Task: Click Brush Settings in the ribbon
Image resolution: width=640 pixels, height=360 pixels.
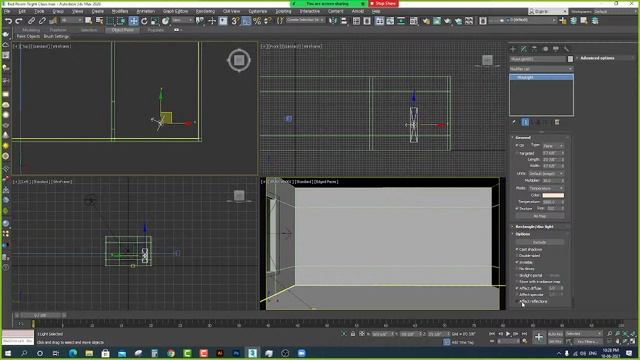Action: tap(56, 36)
